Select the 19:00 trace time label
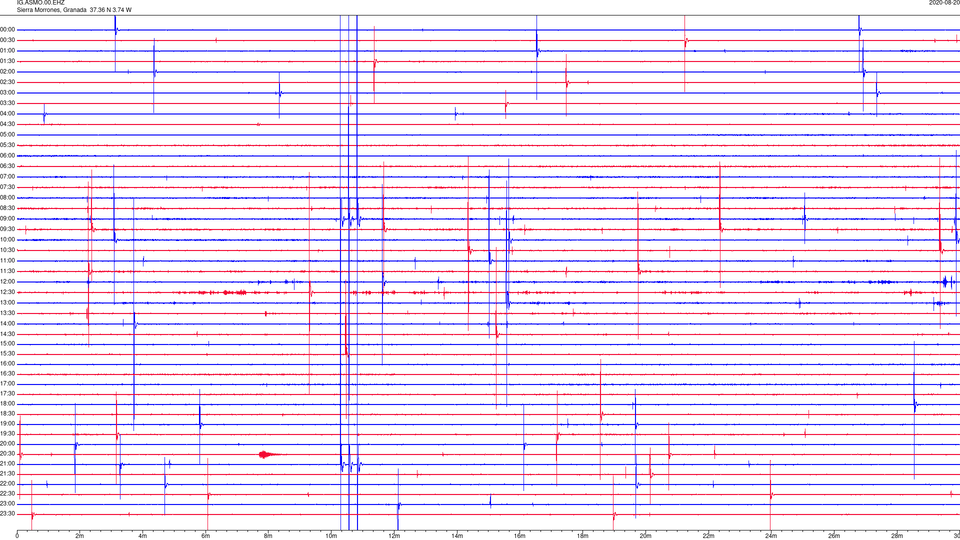The width and height of the screenshot is (960, 540). [8, 424]
